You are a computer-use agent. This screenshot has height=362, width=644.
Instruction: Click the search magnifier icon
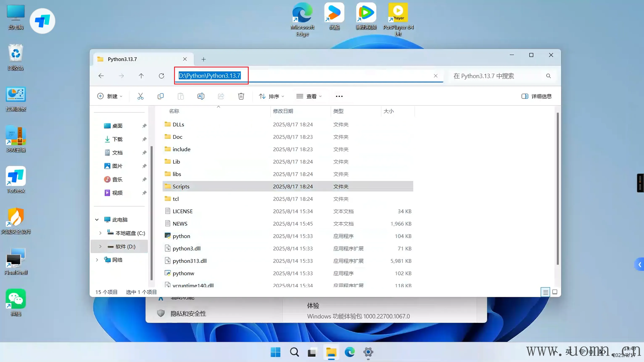pyautogui.click(x=548, y=76)
